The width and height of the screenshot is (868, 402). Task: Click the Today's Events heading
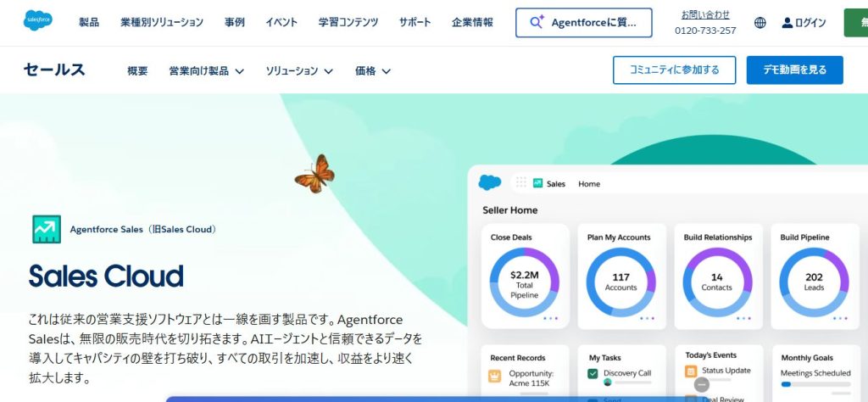coord(711,355)
